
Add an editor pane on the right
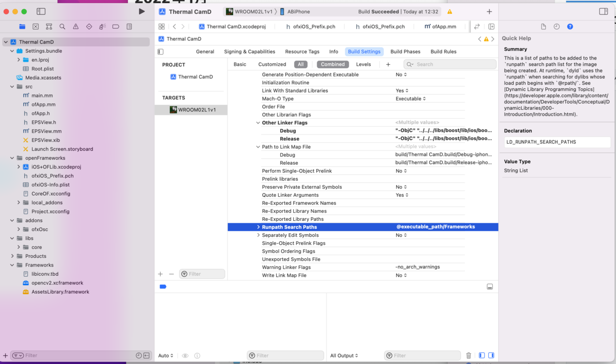point(491,26)
